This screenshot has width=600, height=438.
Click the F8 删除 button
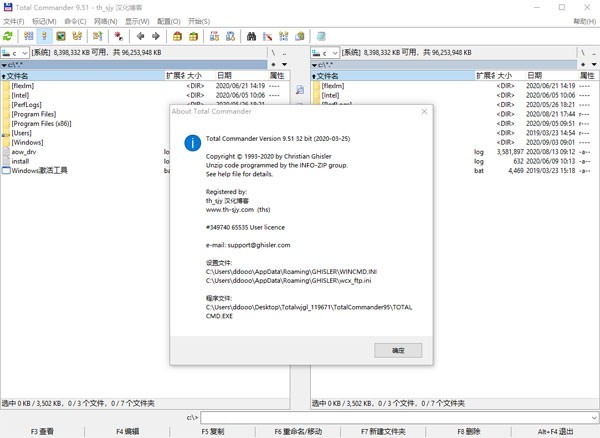468,431
